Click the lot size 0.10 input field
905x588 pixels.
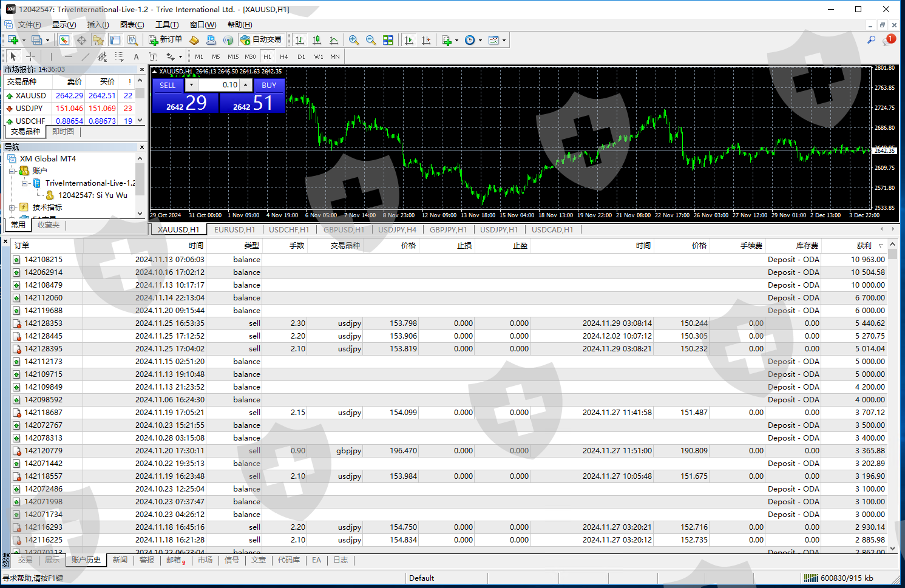click(219, 86)
